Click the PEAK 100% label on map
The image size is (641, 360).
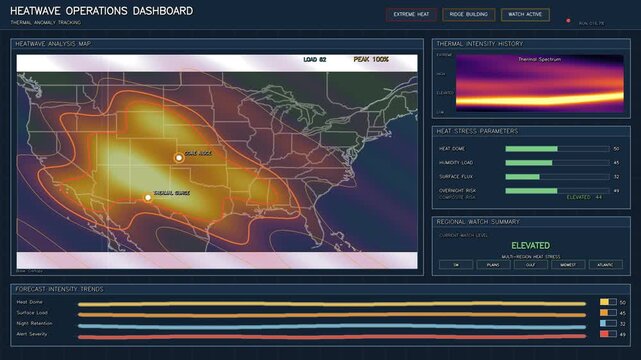point(371,60)
